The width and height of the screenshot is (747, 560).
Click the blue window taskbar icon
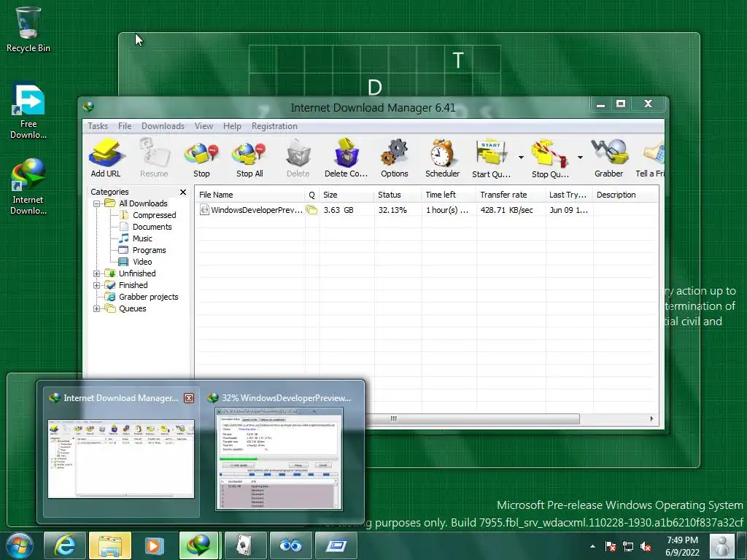[x=336, y=545]
